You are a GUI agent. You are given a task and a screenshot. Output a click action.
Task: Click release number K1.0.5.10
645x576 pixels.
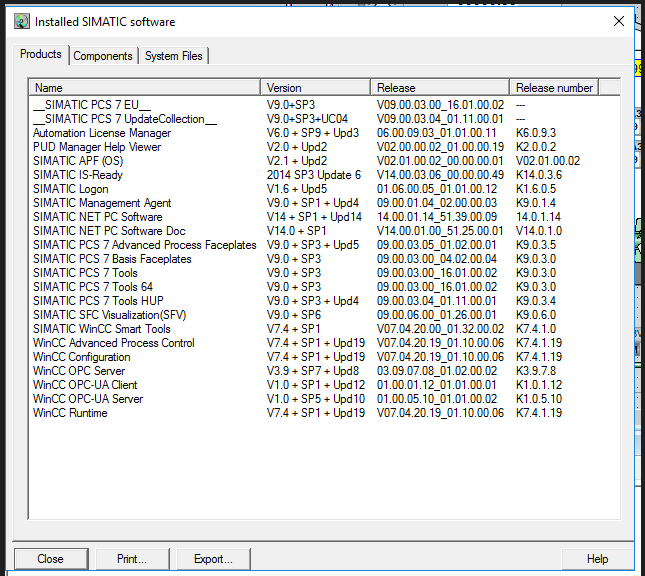click(x=539, y=399)
